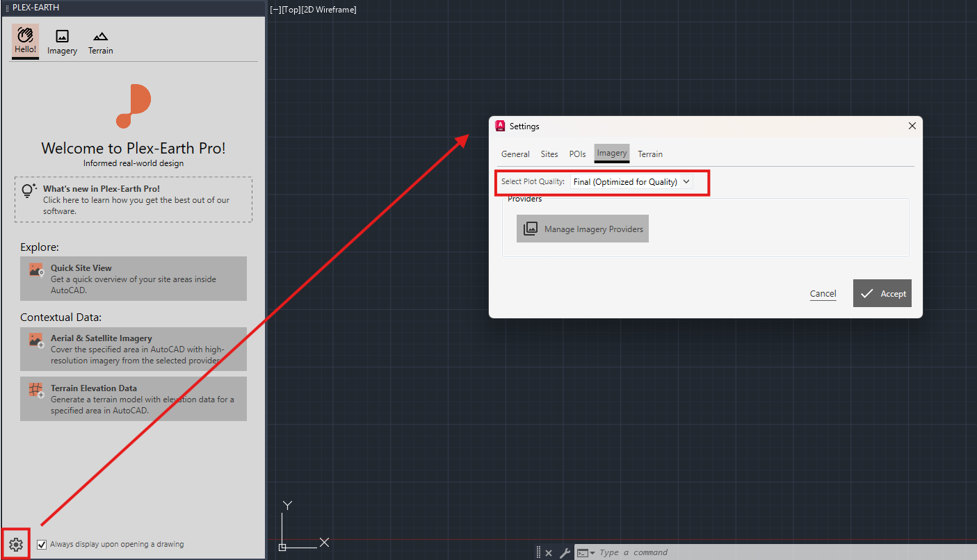
Task: Click the 'Contextual Data:' section heading
Action: (x=61, y=318)
